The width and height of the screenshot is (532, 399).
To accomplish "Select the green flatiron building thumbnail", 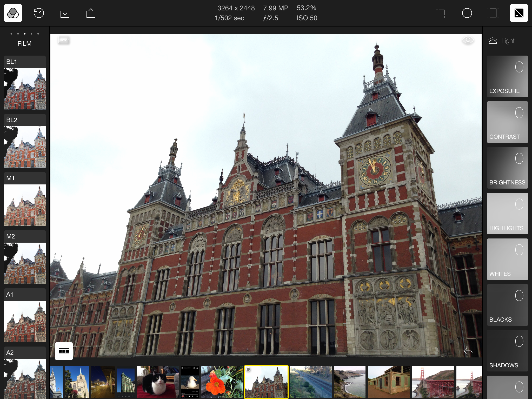I will tap(126, 382).
